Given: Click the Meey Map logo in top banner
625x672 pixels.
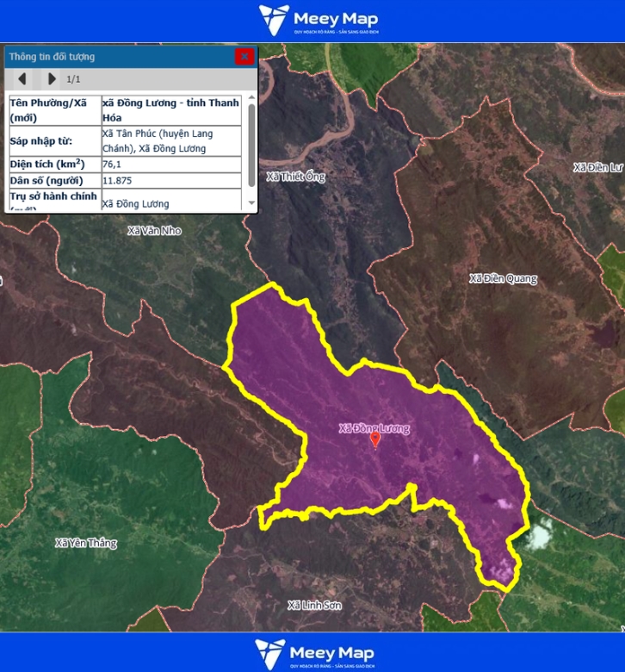Looking at the screenshot, I should pos(319,21).
